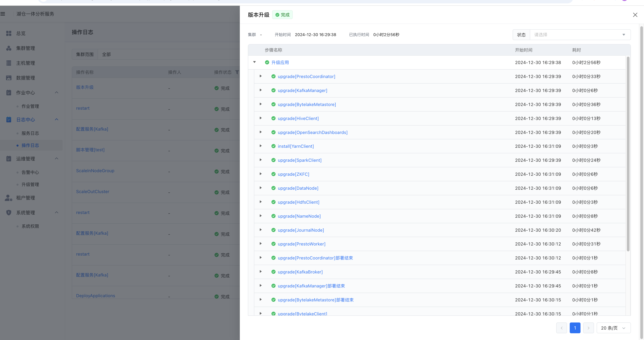This screenshot has width=644, height=340.
Task: Click status icon of upgrade[NameNode] row
Action: coord(273,216)
